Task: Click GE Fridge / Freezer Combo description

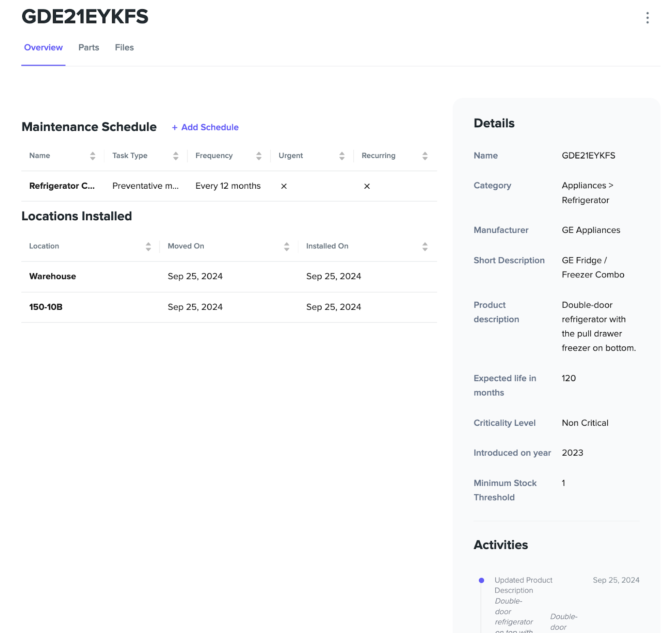Action: click(593, 267)
